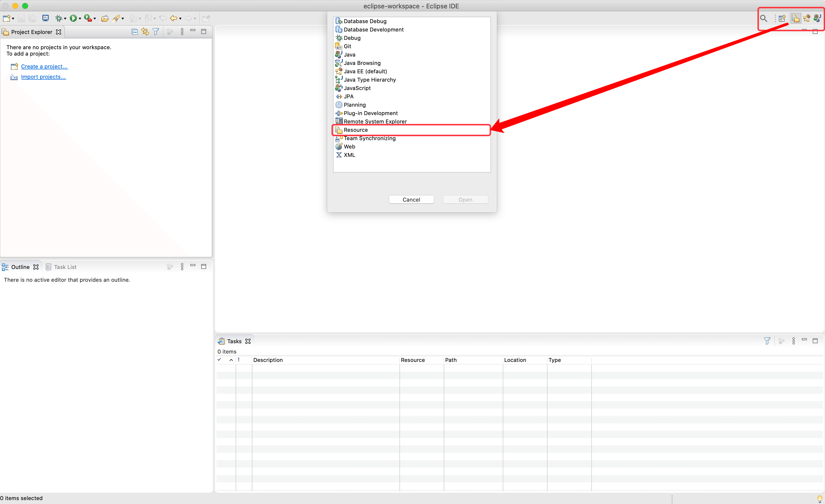Image resolution: width=825 pixels, height=504 pixels.
Task: Select the Outline tab
Action: tap(20, 267)
